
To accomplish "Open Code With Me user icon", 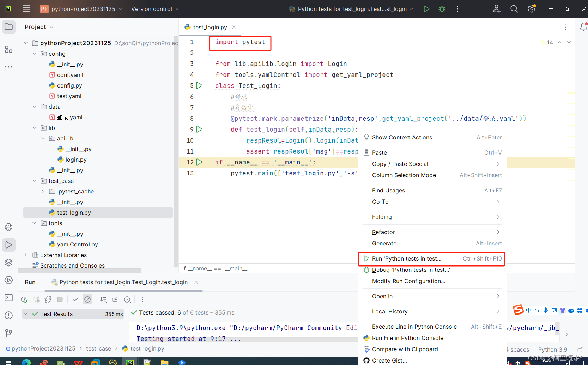I will tap(497, 9).
